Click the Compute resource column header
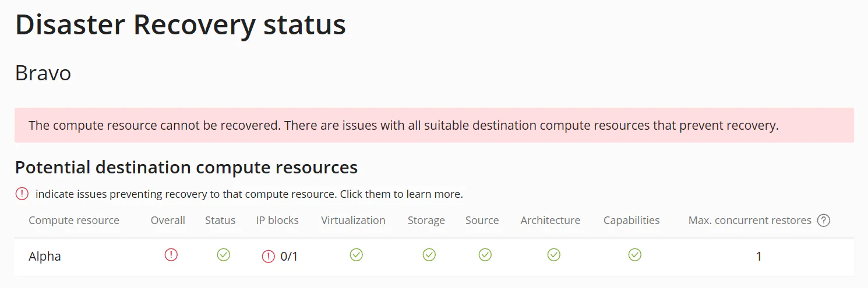Image resolution: width=868 pixels, height=288 pixels. (74, 221)
